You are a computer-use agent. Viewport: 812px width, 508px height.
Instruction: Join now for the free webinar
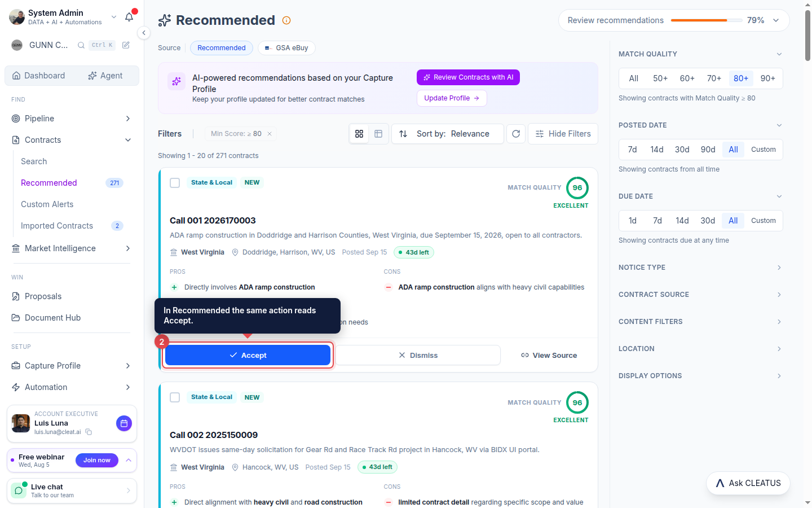coord(97,460)
